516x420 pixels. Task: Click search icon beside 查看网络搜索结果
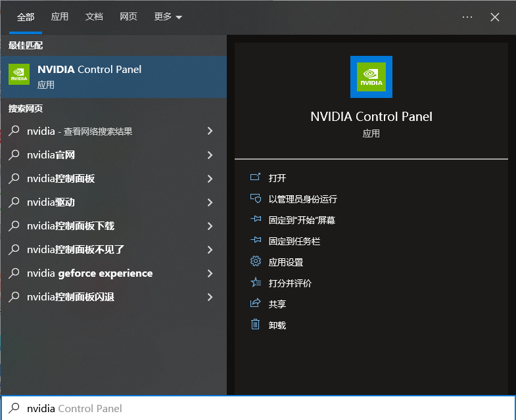pos(14,131)
